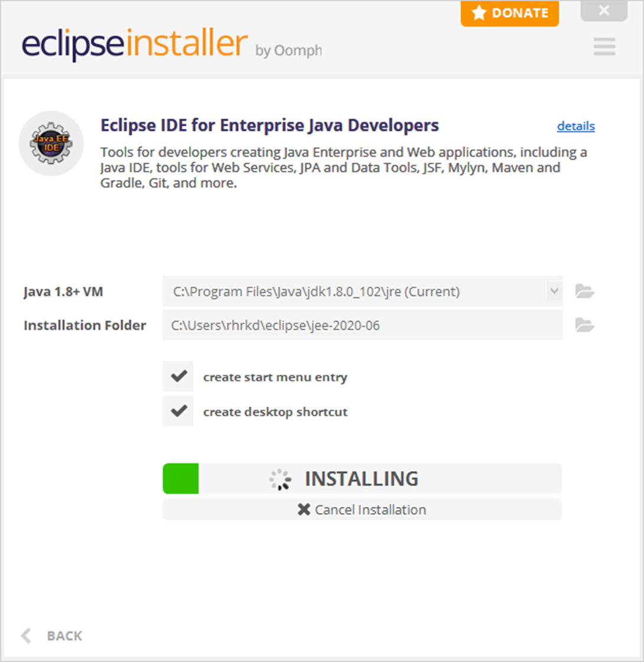
Task: Click the 'Eclipse IDE for Enterprise Java Developers' title
Action: [269, 125]
